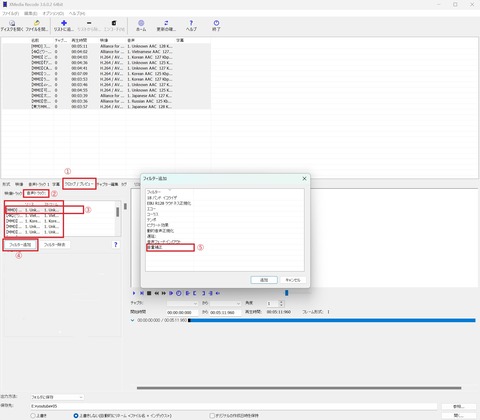
Task: Toggle オリジナルの作成日時を保持 checkbox
Action: (x=212, y=416)
